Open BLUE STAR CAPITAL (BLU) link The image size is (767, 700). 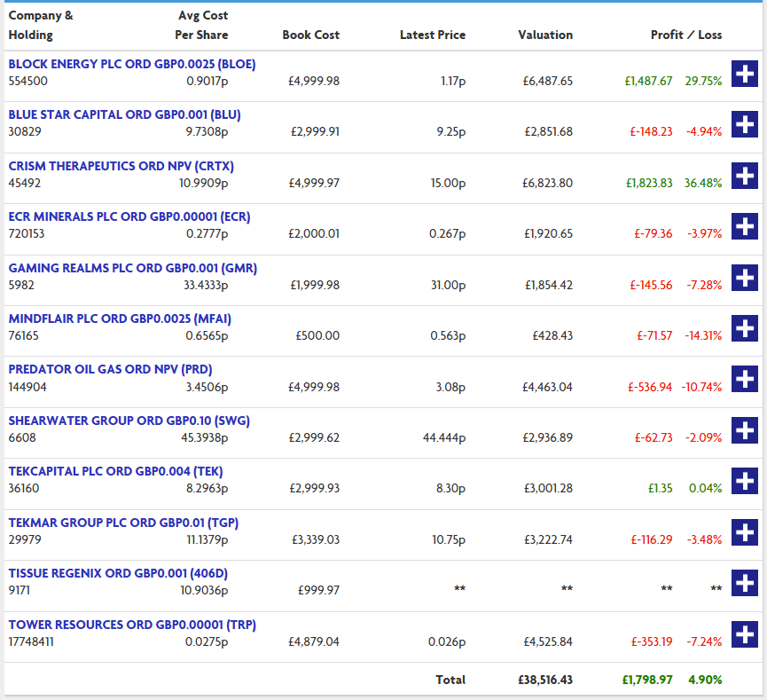(x=125, y=114)
